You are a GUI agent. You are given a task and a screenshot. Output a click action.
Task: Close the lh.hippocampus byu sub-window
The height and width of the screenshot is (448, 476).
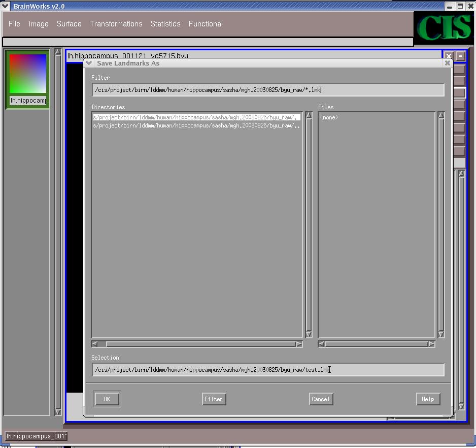(x=449, y=56)
